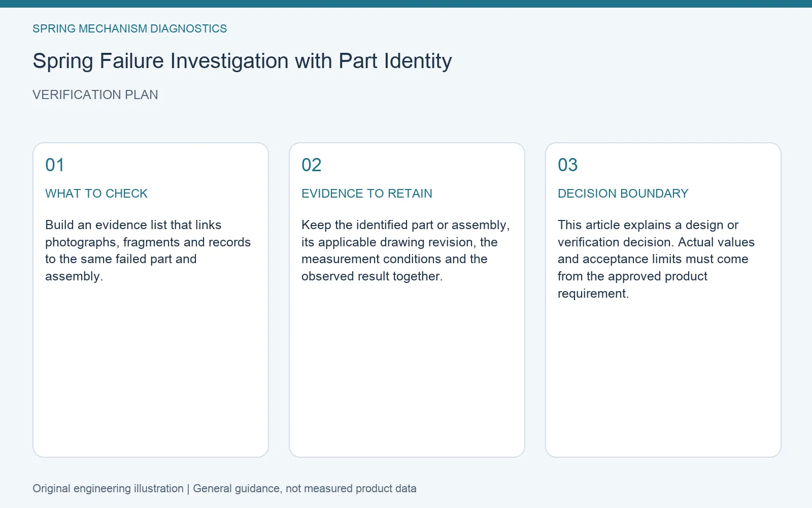Click the paragraph starting 'Build an evidence list'
This screenshot has width=812, height=508.
pos(148,250)
